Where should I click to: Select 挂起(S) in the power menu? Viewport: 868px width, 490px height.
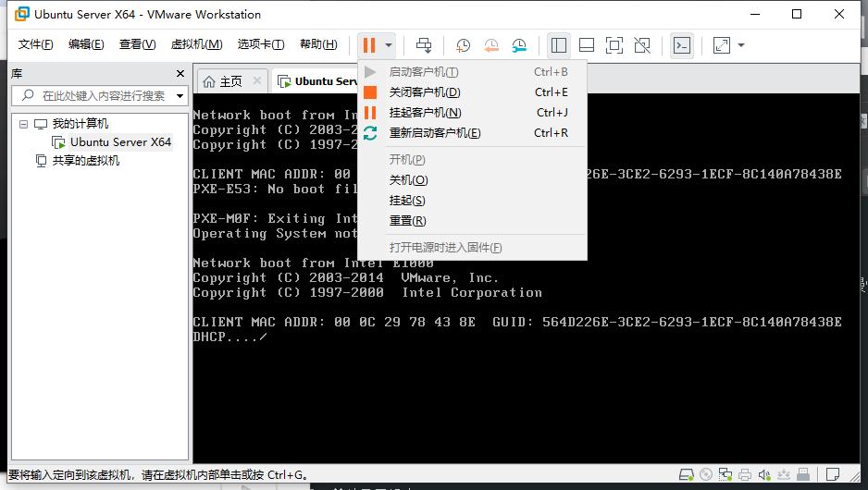click(x=472, y=201)
